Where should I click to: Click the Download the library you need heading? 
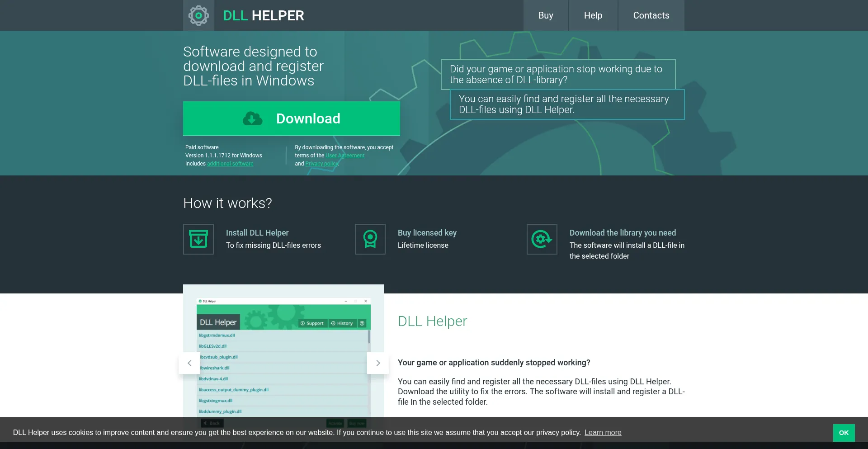623,233
